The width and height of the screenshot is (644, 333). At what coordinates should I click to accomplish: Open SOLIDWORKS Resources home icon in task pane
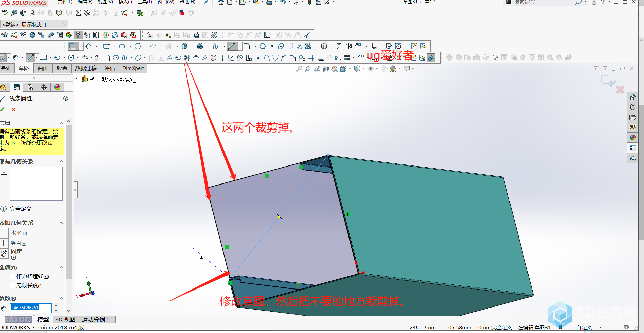tap(632, 97)
